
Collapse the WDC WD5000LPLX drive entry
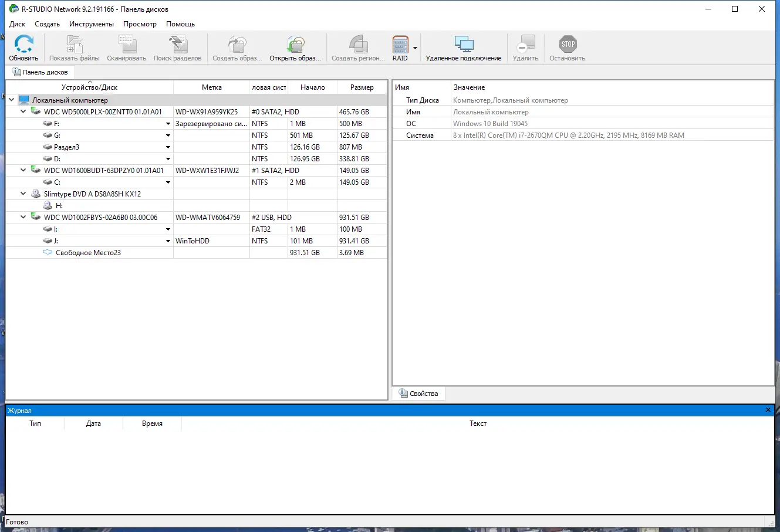[23, 111]
